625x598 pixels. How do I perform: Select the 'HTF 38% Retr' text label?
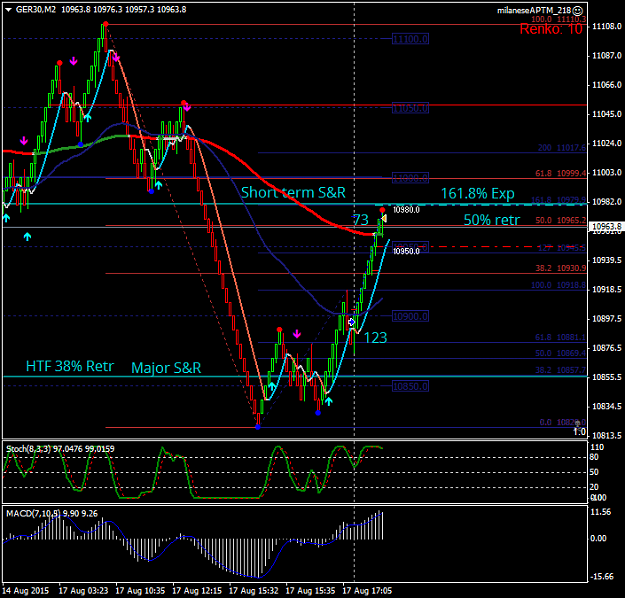(70, 366)
